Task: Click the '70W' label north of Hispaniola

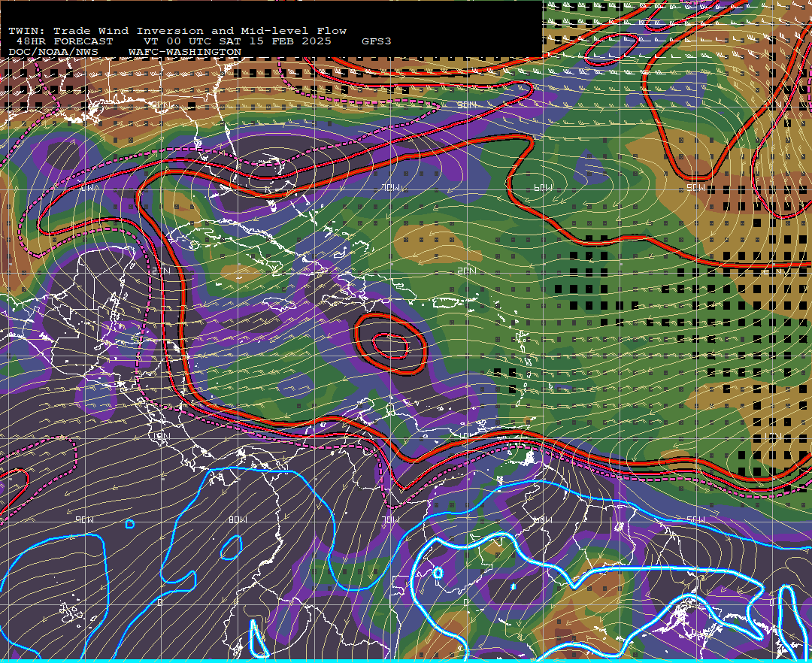Action: [x=391, y=188]
